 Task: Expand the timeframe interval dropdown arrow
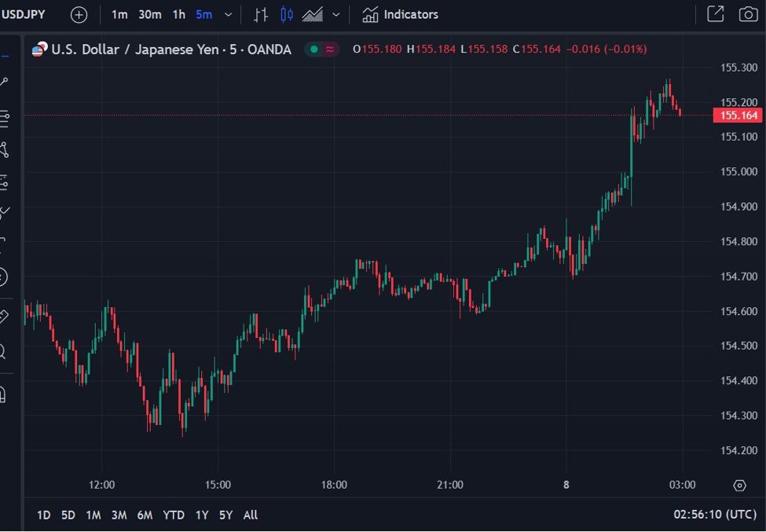(x=229, y=15)
